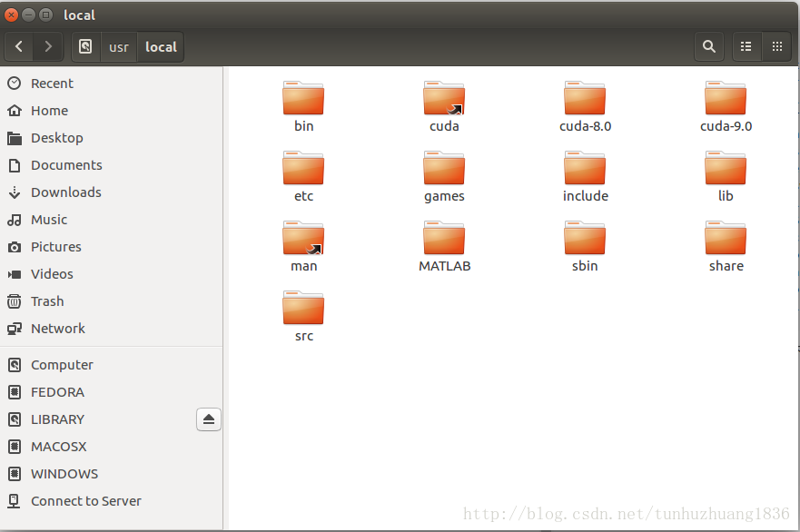Open Downloads in the sidebar
The image size is (800, 532).
coord(111,192)
